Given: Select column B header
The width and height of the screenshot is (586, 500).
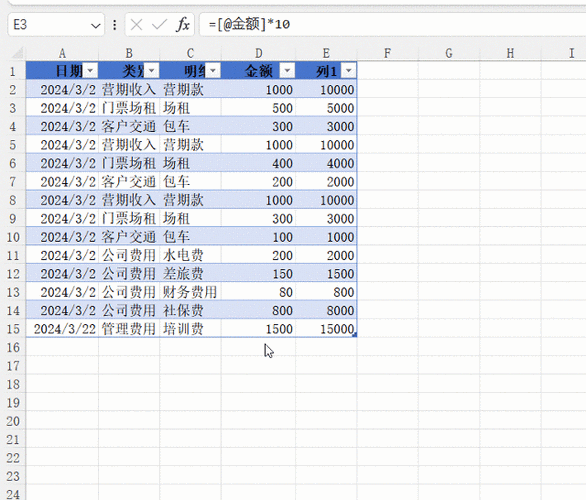Looking at the screenshot, I should 129,53.
